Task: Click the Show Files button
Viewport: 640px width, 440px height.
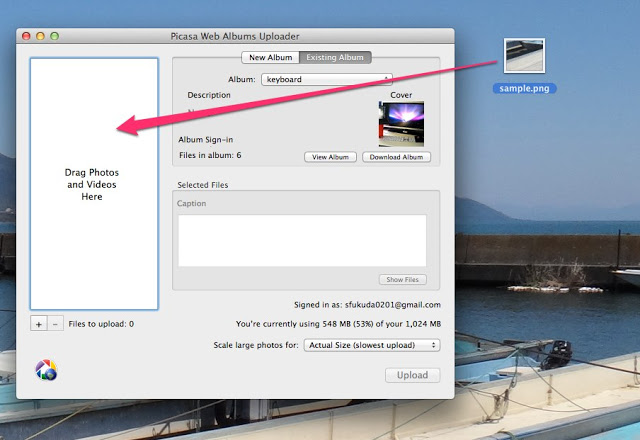Action: pos(402,280)
